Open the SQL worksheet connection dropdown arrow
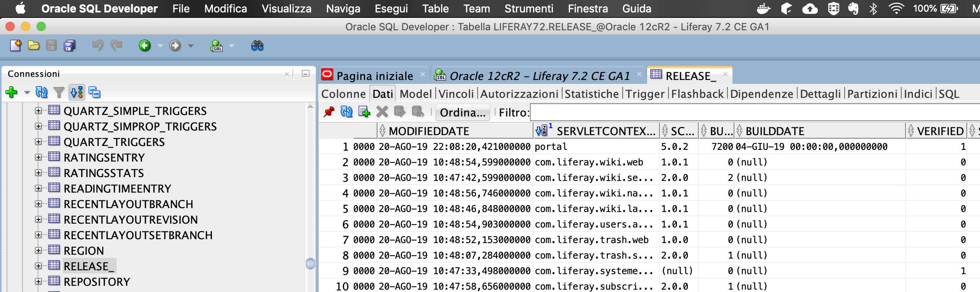This screenshot has width=980, height=292. click(x=232, y=46)
